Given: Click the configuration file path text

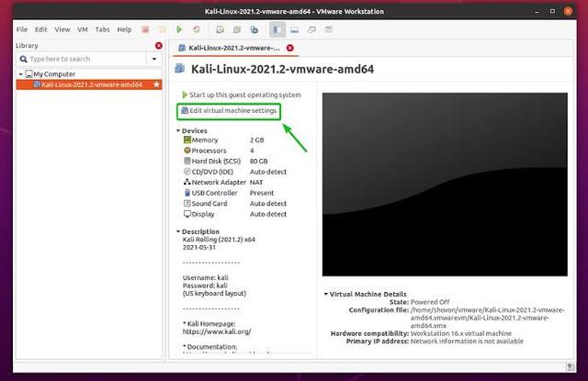Looking at the screenshot, I should coord(487,318).
